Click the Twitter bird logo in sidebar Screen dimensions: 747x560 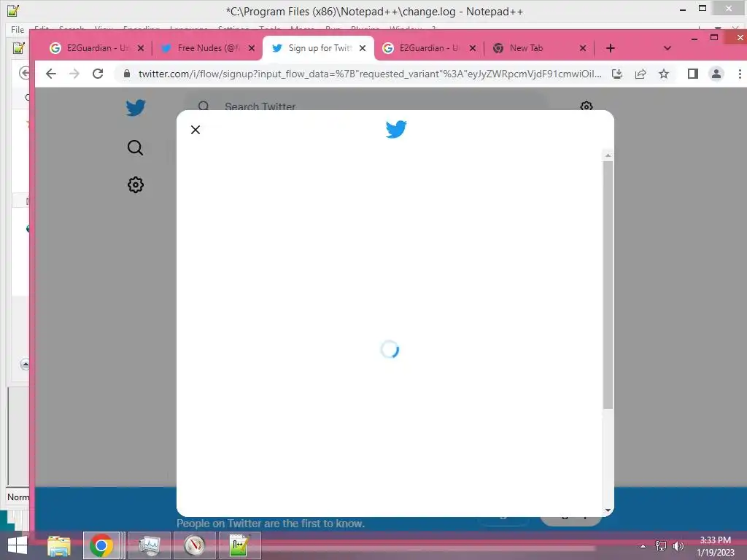point(136,108)
